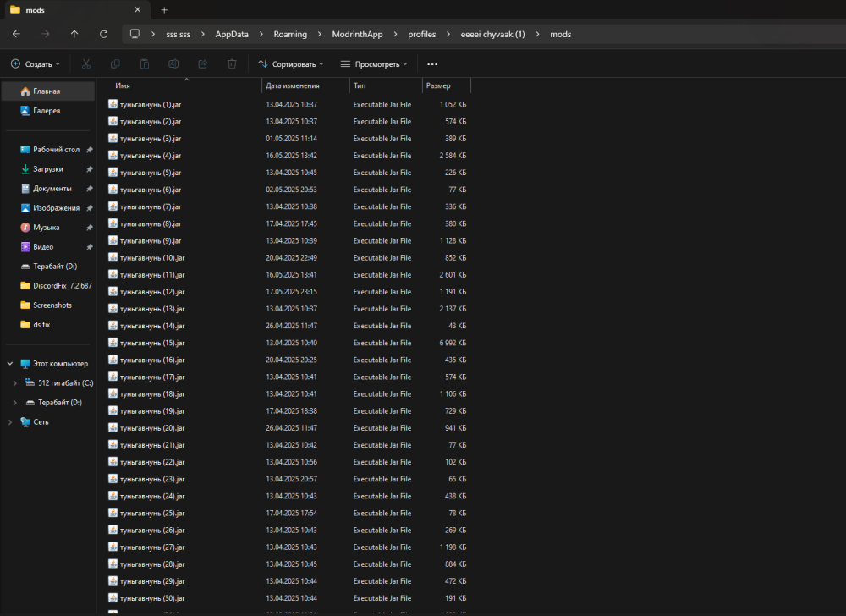
Task: Expand chevron after ModrinthApp in address bar
Action: [395, 34]
